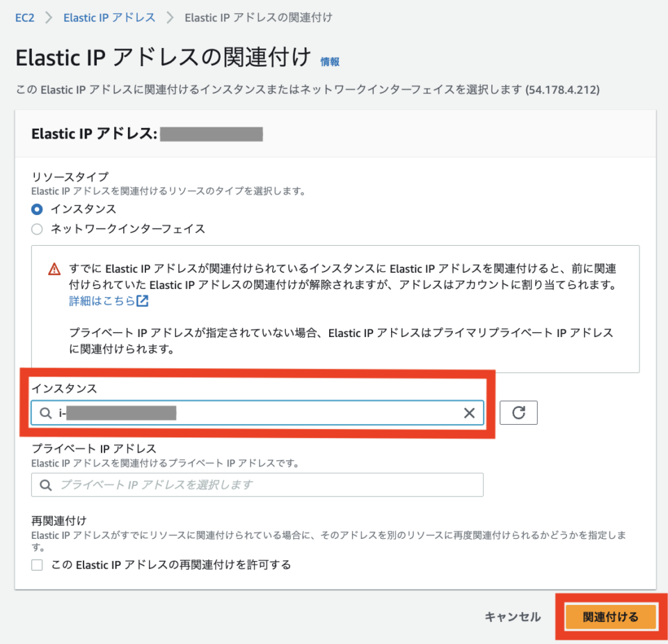
Task: Select the インスタンス radio button
Action: click(x=37, y=208)
